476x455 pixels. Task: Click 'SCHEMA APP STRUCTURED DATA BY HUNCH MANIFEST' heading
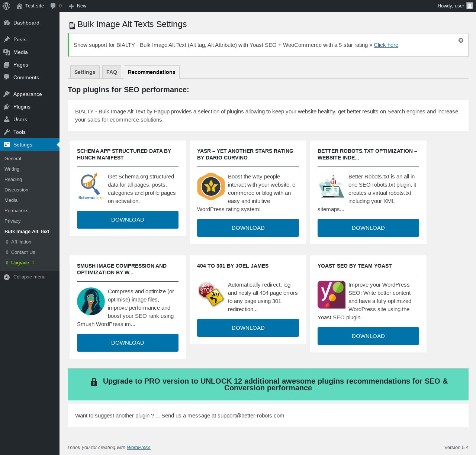pyautogui.click(x=124, y=154)
